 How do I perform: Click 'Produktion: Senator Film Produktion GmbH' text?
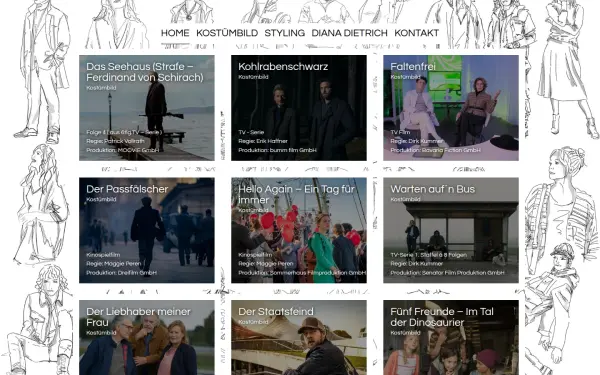coord(447,273)
